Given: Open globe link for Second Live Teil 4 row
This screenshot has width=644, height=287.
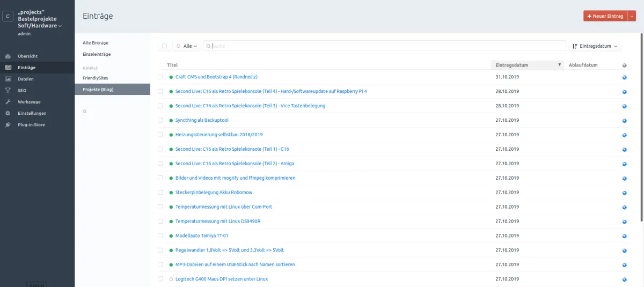Looking at the screenshot, I should coord(625,91).
